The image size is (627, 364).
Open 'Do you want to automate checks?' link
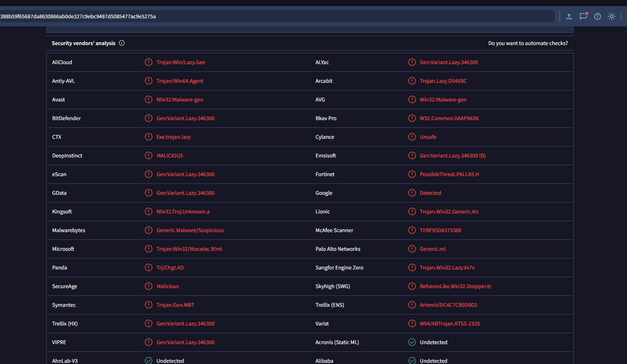pos(528,43)
